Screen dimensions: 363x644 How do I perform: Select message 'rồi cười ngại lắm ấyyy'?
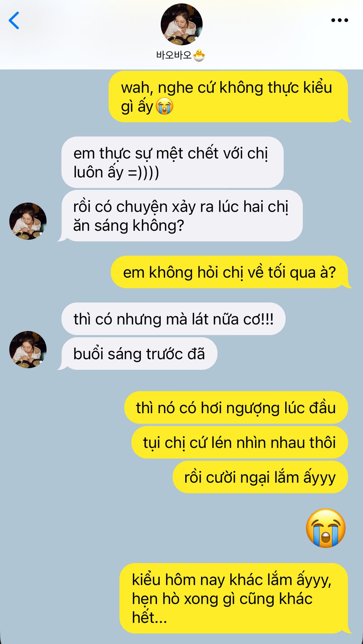pos(260,477)
